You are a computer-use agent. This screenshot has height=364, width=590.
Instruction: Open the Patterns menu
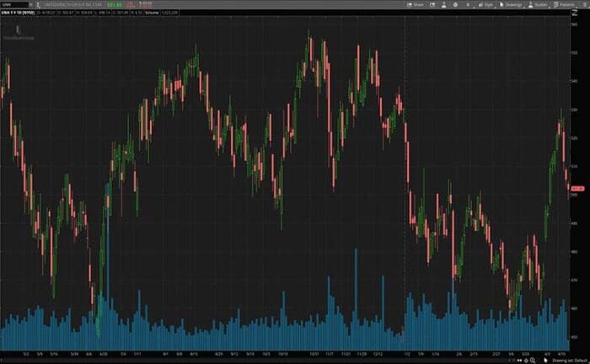(564, 4)
